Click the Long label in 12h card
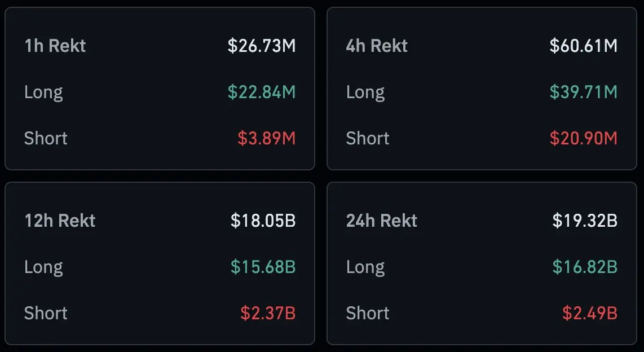Screen dimensions: 644x352 pyautogui.click(x=43, y=267)
